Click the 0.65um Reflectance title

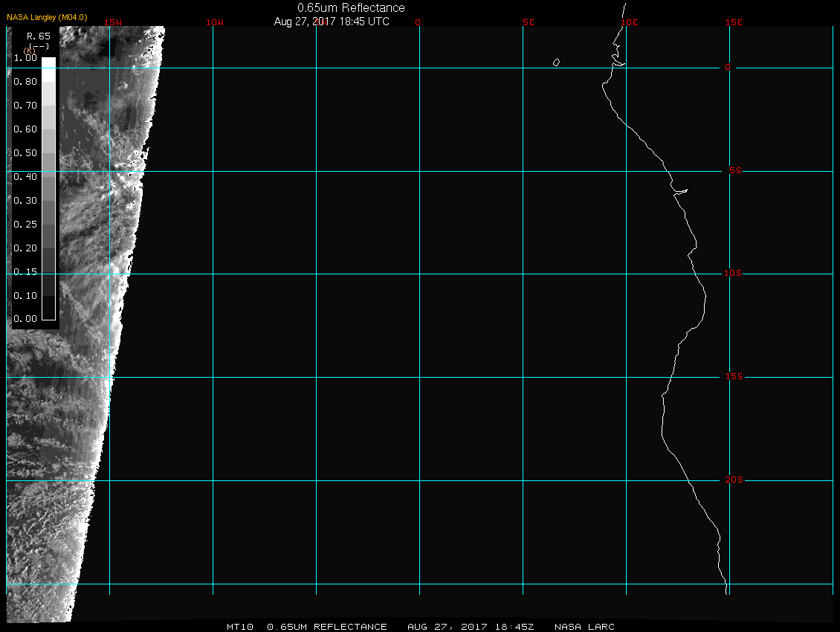(351, 7)
